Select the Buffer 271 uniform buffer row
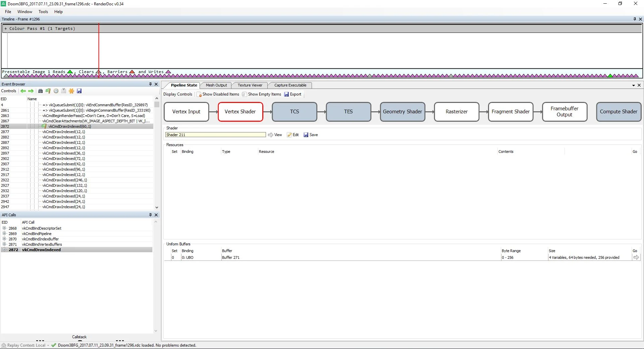The width and height of the screenshot is (644, 349). coord(402,257)
